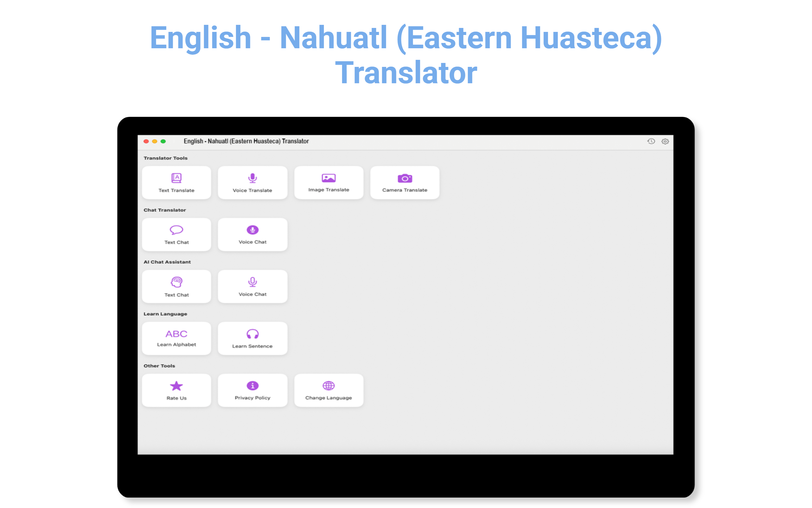This screenshot has width=812, height=508.
Task: Open the Image Translate tool
Action: 328,183
